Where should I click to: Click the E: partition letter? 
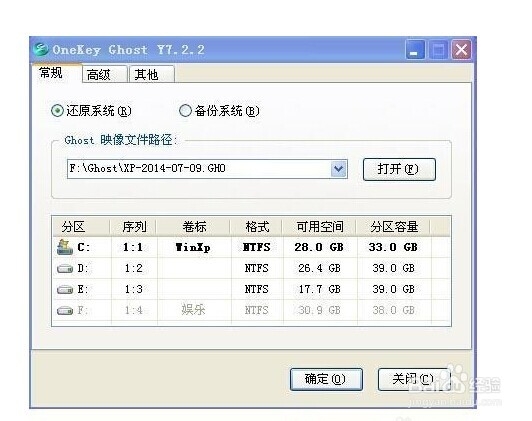(82, 289)
